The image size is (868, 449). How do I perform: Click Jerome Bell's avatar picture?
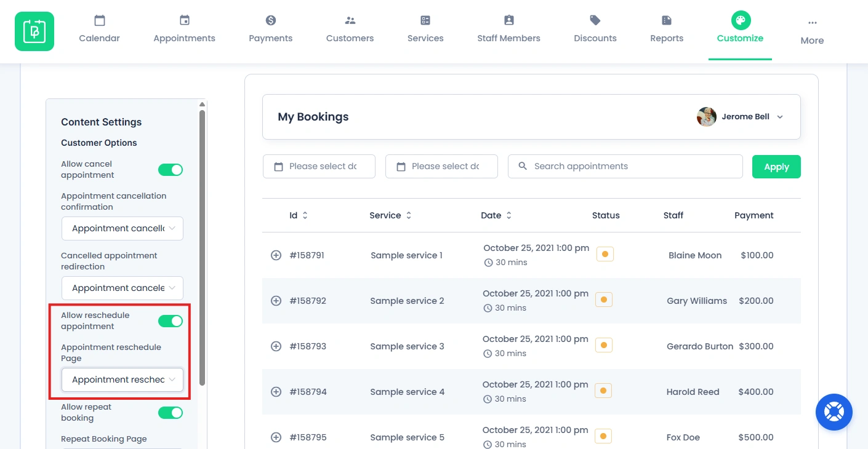coord(707,117)
